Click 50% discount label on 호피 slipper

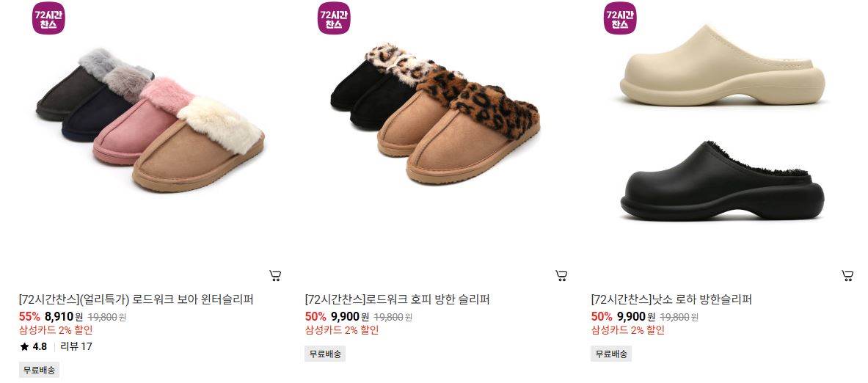point(316,317)
